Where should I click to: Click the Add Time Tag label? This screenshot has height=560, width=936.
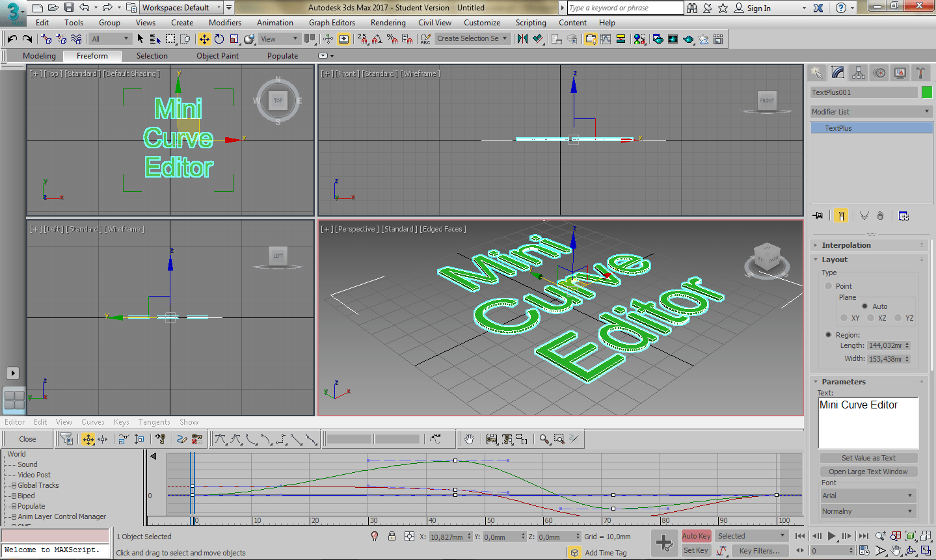606,553
